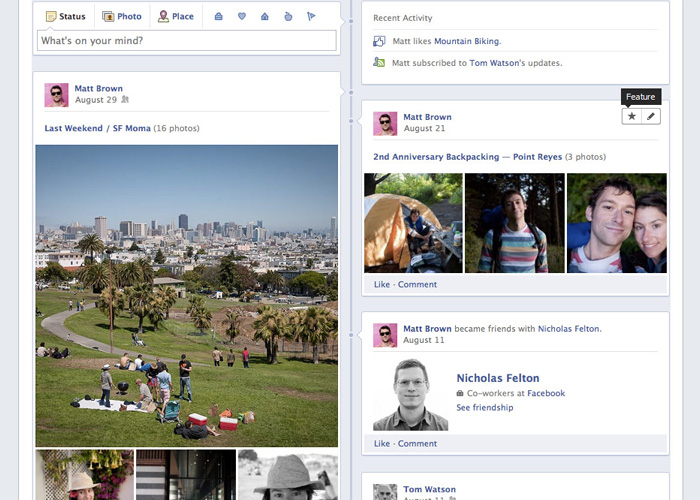Click the apple health life-event icon
The width and height of the screenshot is (700, 500).
[x=288, y=17]
